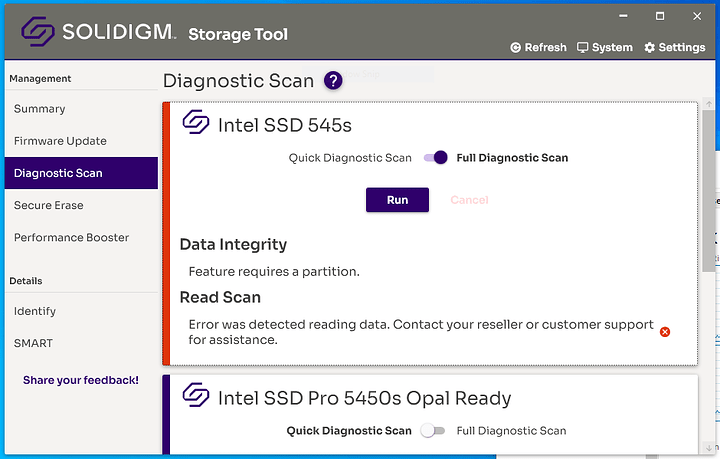Go to Secure Erase
The image size is (720, 459).
coord(81,205)
